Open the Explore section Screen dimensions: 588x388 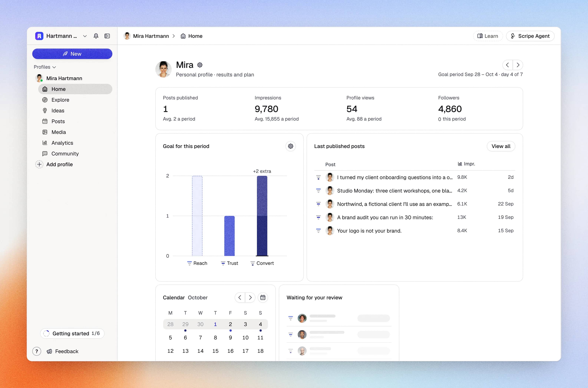[75, 100]
